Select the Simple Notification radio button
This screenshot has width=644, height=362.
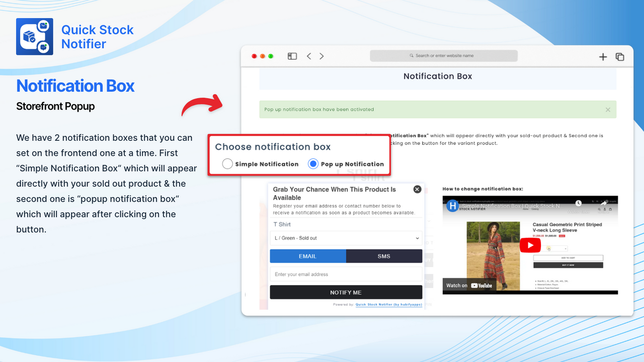227,163
